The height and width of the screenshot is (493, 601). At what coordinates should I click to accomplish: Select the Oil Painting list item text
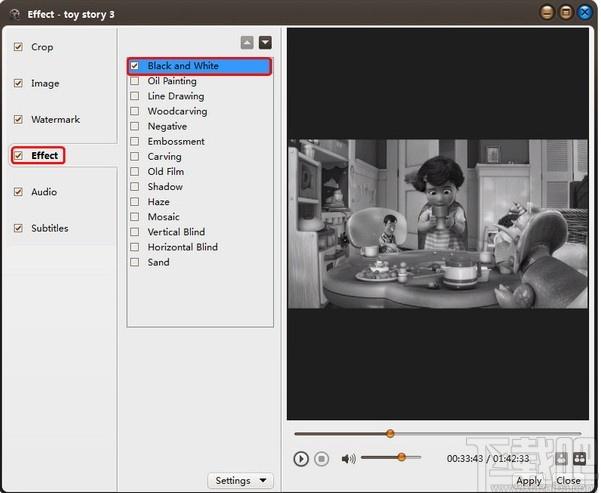coord(172,81)
